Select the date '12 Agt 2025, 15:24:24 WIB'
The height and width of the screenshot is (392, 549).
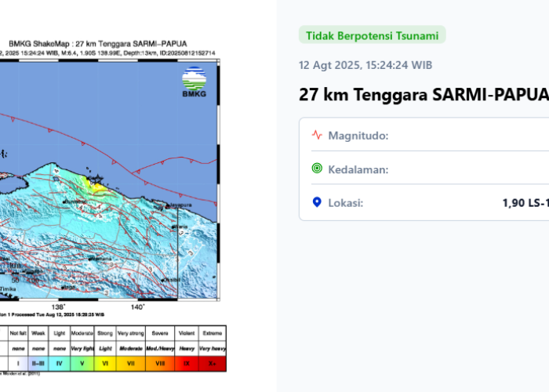pos(365,65)
